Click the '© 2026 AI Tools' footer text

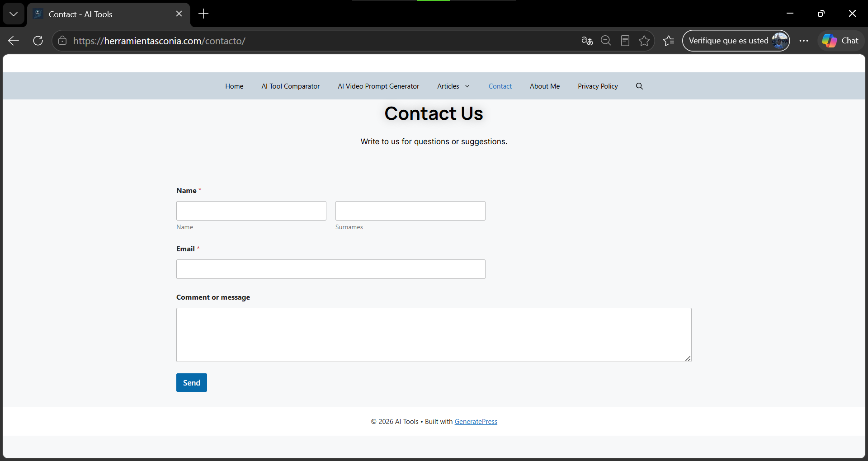395,421
